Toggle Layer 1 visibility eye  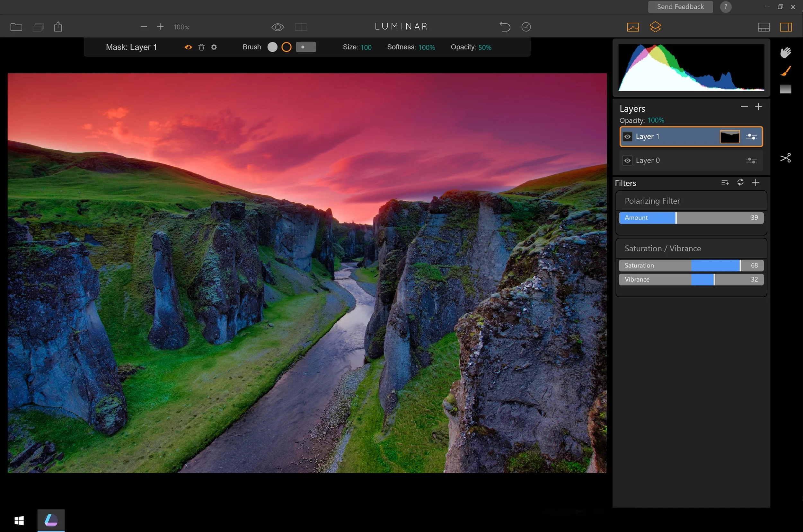627,137
